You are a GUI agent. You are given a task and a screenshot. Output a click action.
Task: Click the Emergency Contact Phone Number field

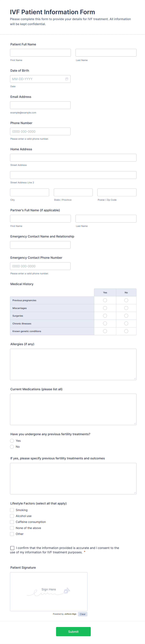pyautogui.click(x=40, y=266)
